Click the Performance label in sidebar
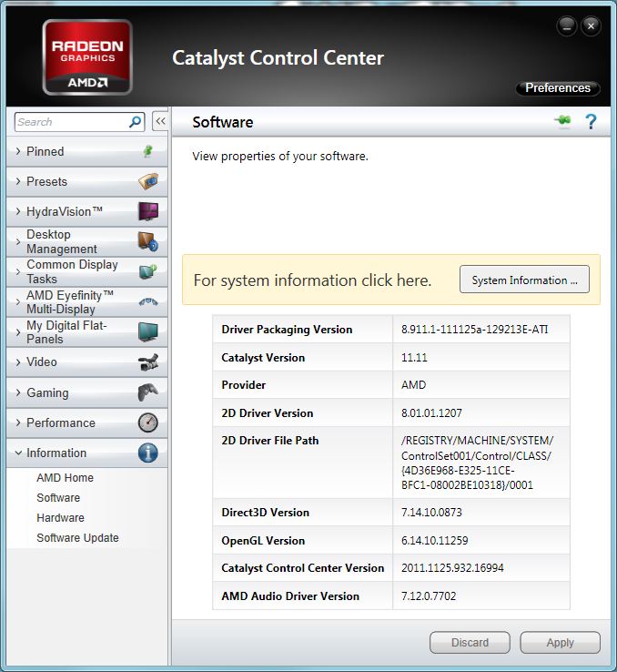The width and height of the screenshot is (617, 672). [x=61, y=423]
